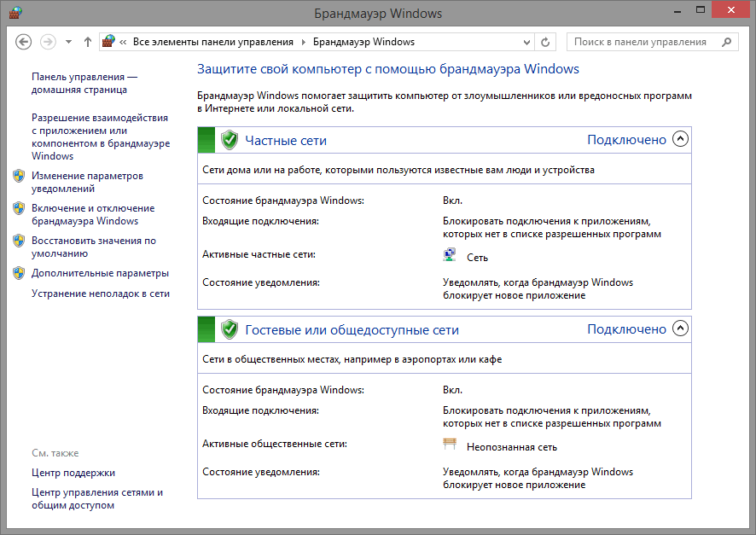Viewport: 756px width, 535px height.
Task: Click the refresh button beside address bar
Action: click(546, 42)
